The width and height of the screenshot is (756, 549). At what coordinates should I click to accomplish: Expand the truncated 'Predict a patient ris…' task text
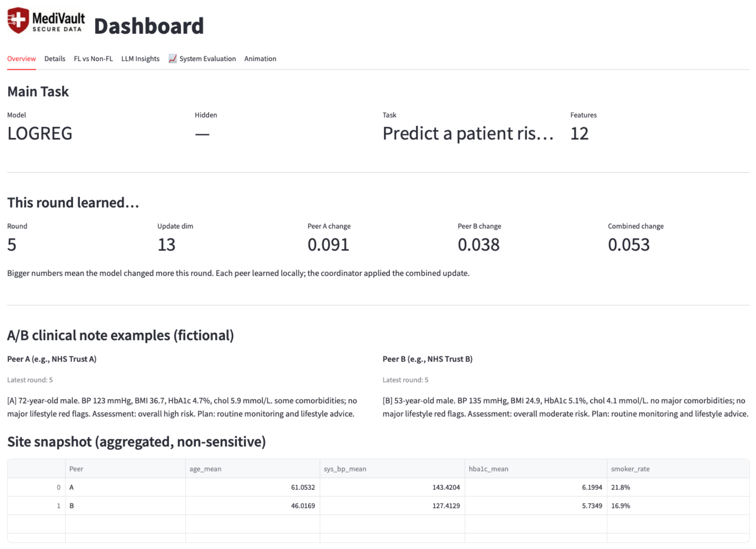tap(468, 133)
